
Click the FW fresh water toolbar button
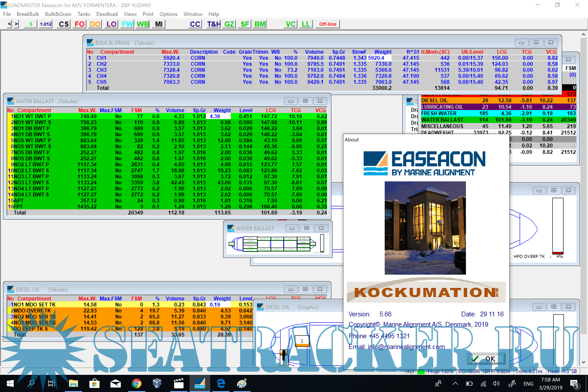click(x=127, y=24)
